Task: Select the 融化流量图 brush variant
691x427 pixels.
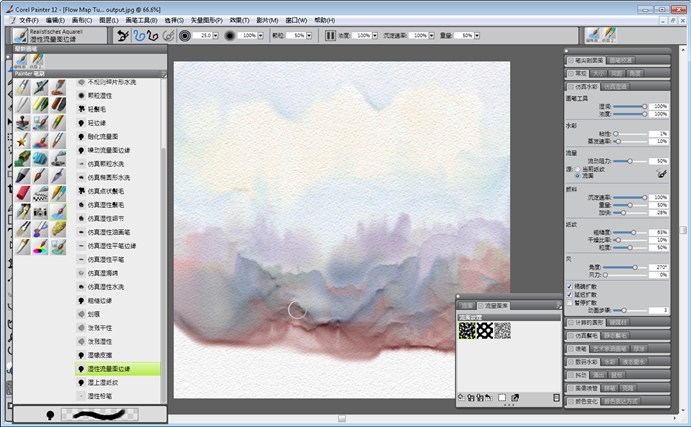Action: (x=118, y=137)
